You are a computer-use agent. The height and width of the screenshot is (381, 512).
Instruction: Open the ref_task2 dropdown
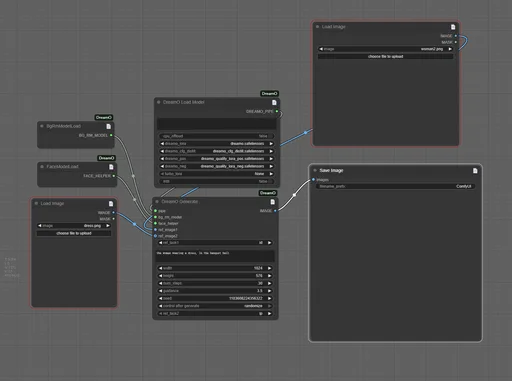215,314
